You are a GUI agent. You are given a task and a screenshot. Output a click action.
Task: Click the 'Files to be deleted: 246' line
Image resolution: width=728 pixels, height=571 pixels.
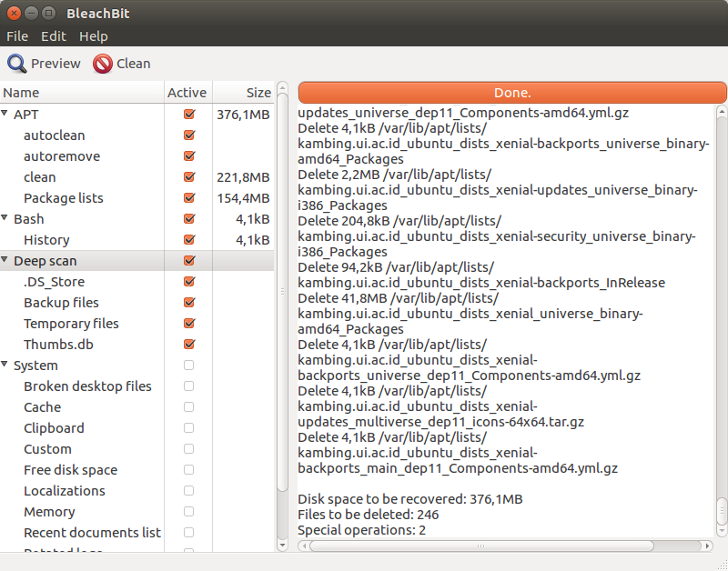tap(369, 515)
